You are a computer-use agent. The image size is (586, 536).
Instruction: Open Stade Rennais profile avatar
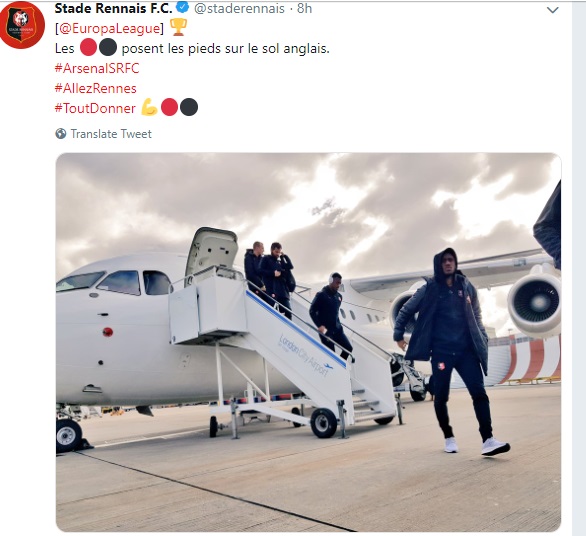tap(22, 25)
